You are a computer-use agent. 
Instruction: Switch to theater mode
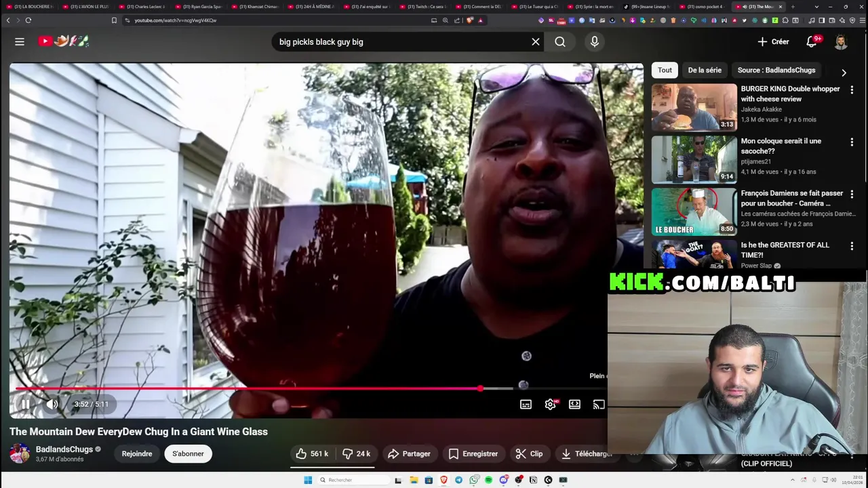(574, 404)
